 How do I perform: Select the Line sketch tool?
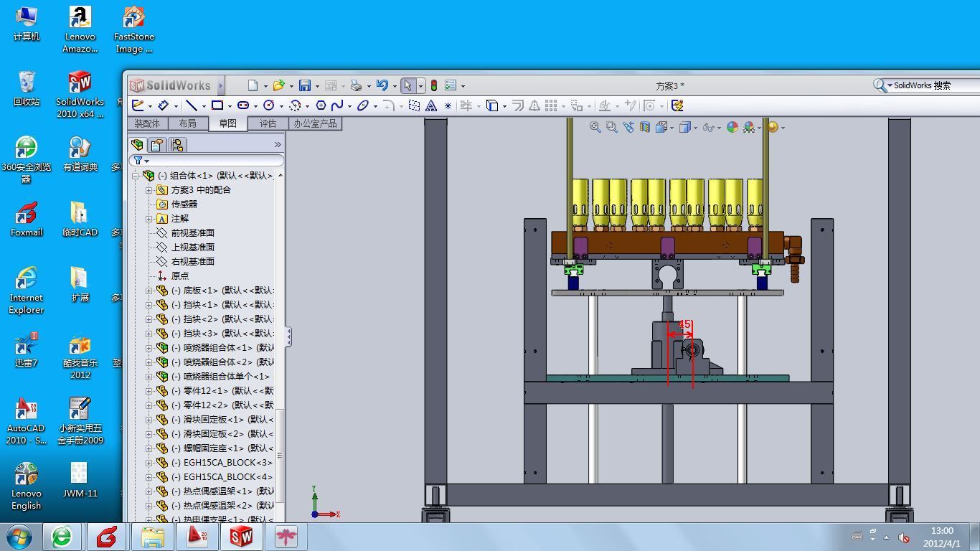[191, 105]
